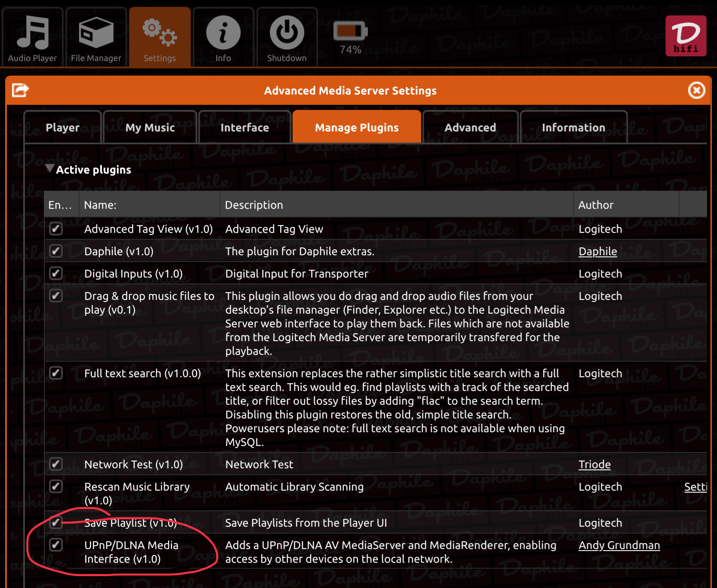Click 'Drag & drop music files to play' name
This screenshot has height=588, width=717.
tap(149, 303)
